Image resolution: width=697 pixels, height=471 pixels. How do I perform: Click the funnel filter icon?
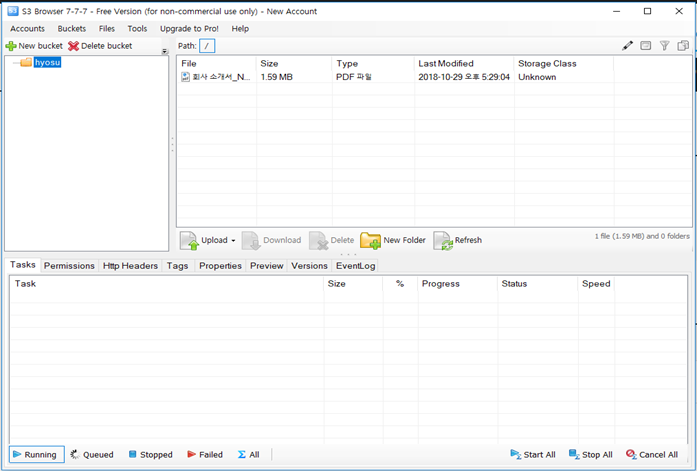pos(664,46)
